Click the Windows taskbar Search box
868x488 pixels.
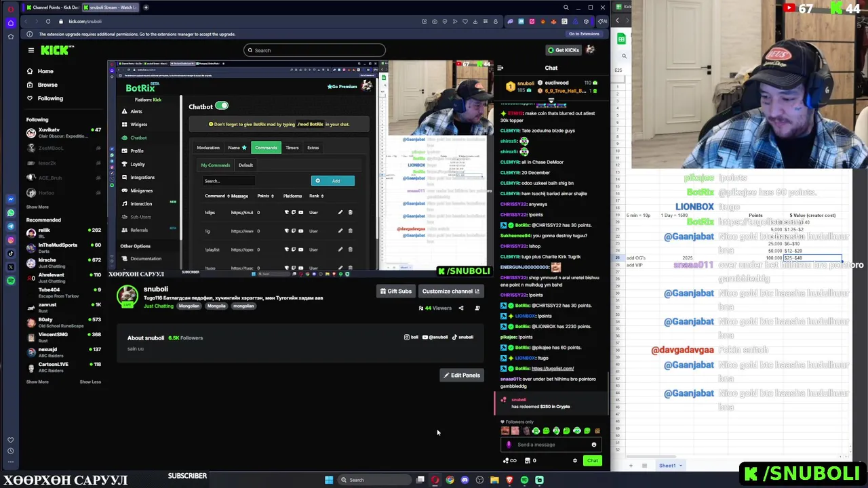(x=375, y=480)
